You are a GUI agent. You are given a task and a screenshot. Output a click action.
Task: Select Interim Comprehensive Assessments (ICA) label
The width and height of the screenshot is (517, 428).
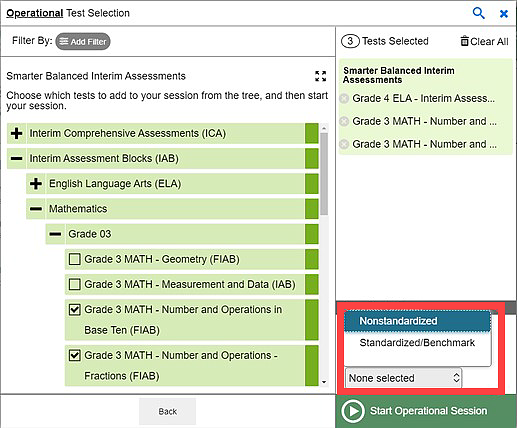(128, 133)
